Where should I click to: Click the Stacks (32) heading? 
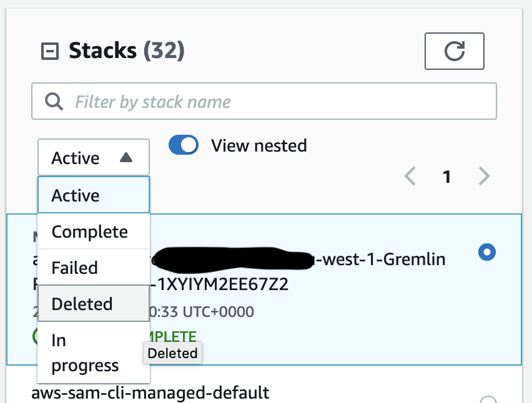127,51
